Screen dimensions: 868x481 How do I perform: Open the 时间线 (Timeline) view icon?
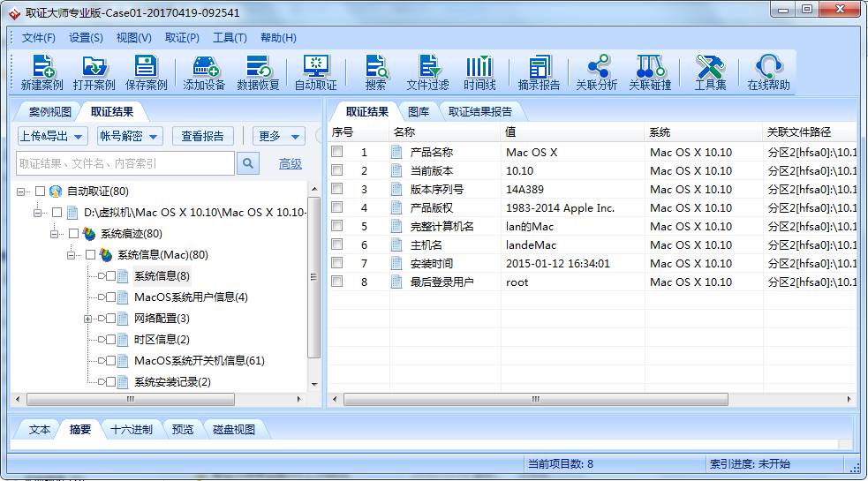(x=479, y=71)
